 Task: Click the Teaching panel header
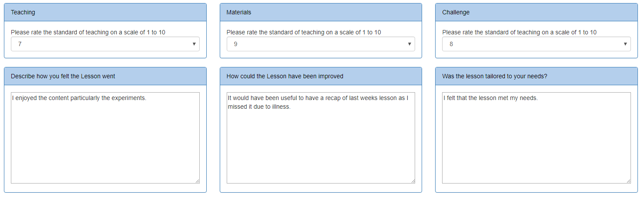105,12
